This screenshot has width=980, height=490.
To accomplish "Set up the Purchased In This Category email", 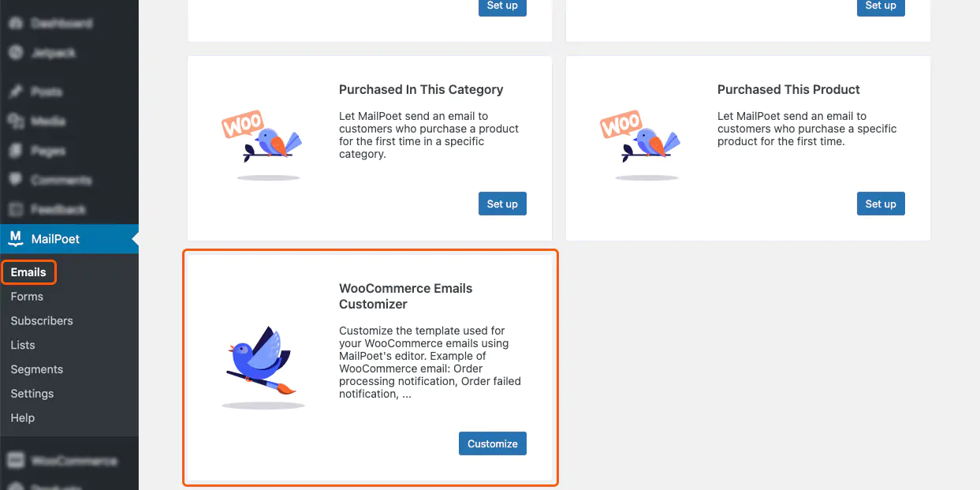I will coord(502,204).
